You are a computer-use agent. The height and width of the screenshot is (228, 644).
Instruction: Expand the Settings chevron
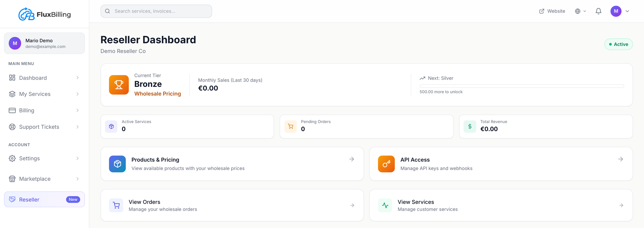pyautogui.click(x=77, y=158)
